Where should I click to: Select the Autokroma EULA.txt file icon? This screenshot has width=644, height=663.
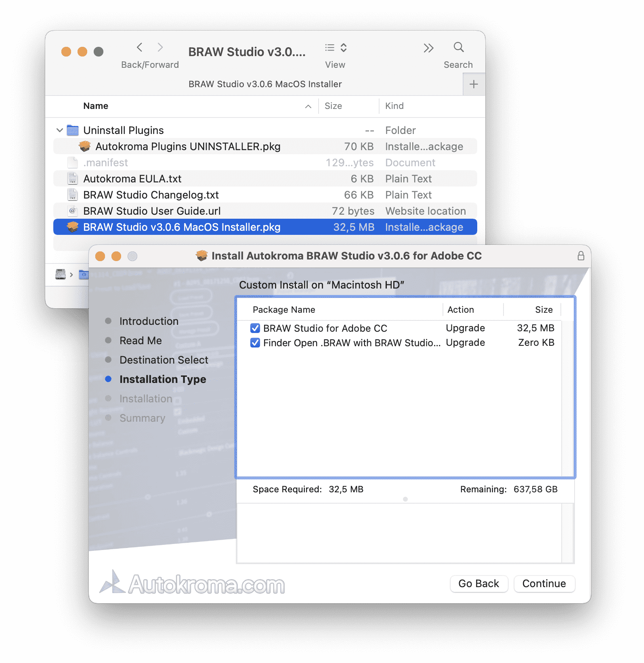(73, 178)
